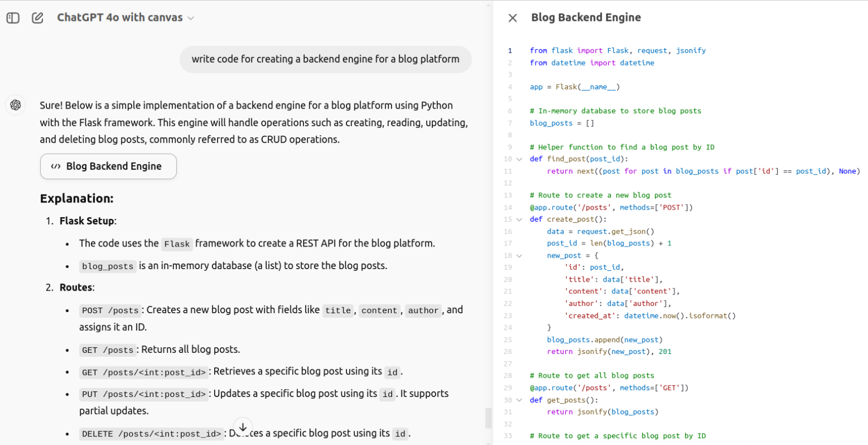Screen dimensions: 868x445
Task: Click the DELETE /posts/<int:post_id> code chip
Action: tap(151, 434)
